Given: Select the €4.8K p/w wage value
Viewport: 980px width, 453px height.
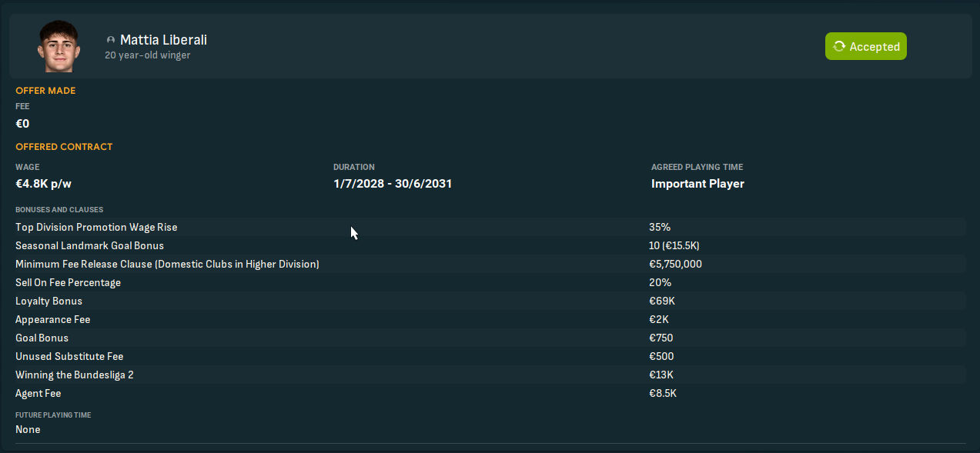Looking at the screenshot, I should click(x=43, y=184).
